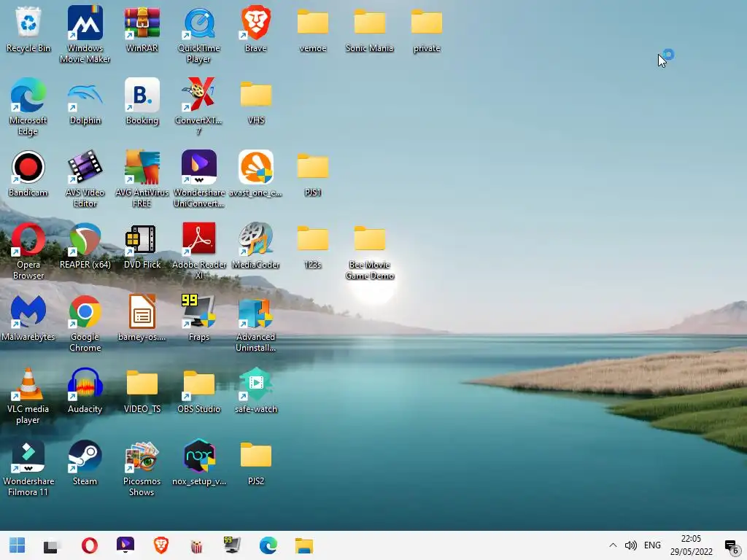Select ConvertXtoDVD 7 shortcut
The image size is (747, 560).
(198, 106)
